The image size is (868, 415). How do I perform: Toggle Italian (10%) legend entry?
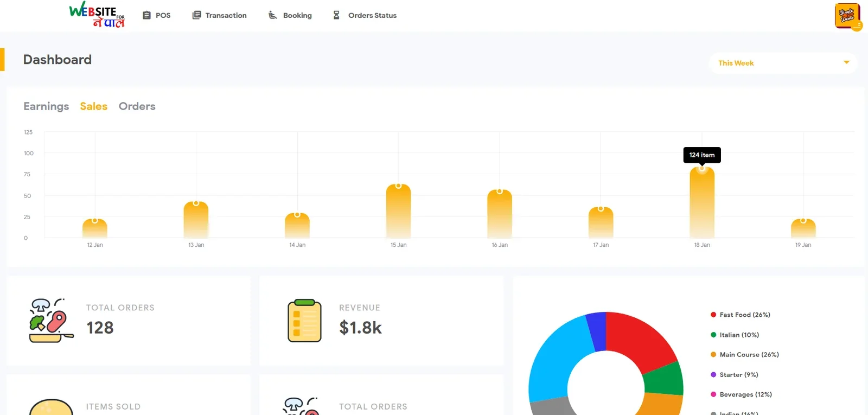735,335
